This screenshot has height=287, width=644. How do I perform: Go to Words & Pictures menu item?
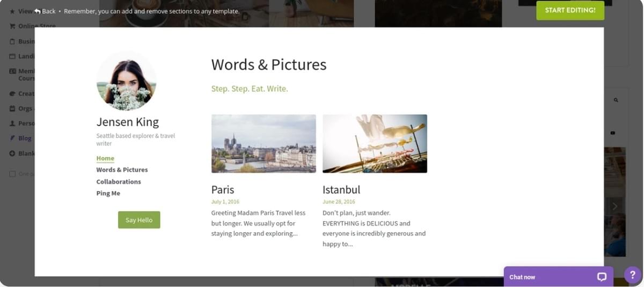coord(122,170)
